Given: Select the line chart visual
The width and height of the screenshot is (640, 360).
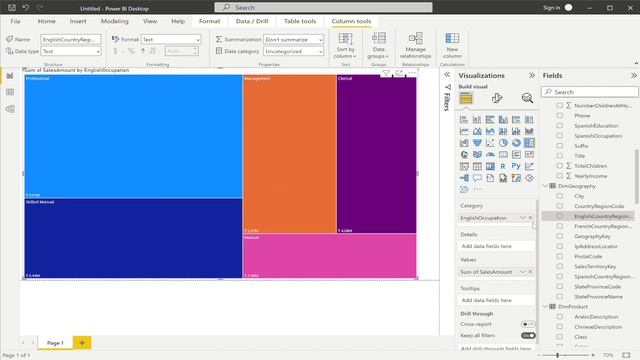Looking at the screenshot, I should (464, 131).
